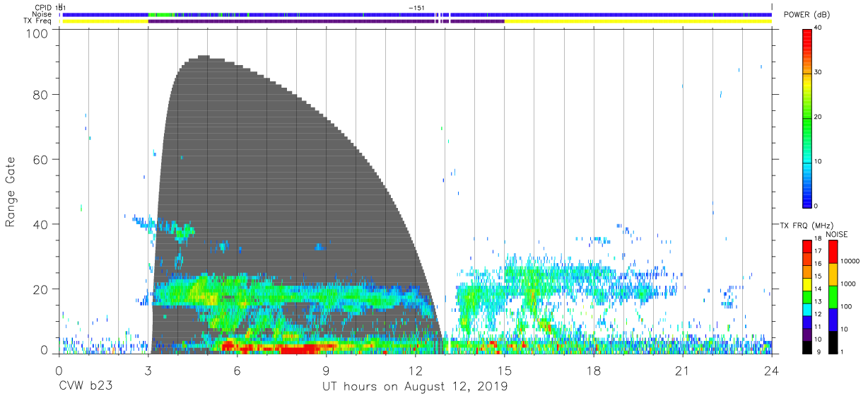Screen dimensions: 868x401
Task: Pick the red swatch in NOISE scale
Action: tap(833, 252)
